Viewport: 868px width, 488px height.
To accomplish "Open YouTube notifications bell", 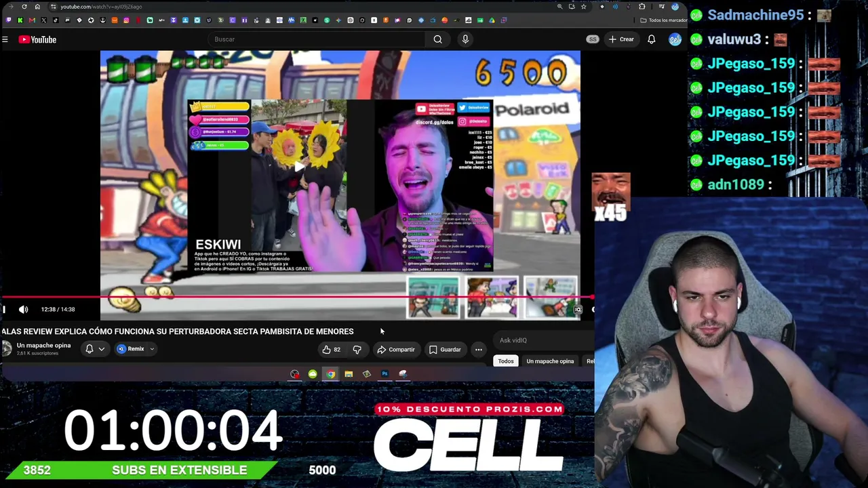I will tap(651, 39).
